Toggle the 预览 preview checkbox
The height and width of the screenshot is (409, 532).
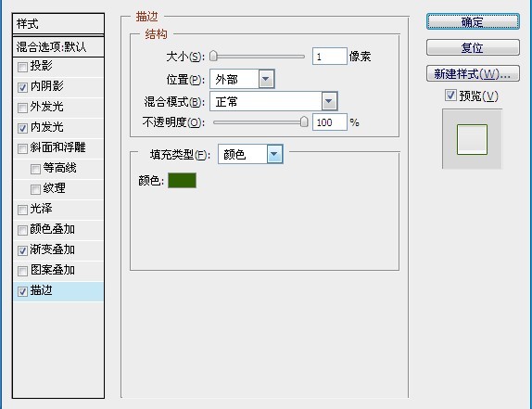click(450, 96)
